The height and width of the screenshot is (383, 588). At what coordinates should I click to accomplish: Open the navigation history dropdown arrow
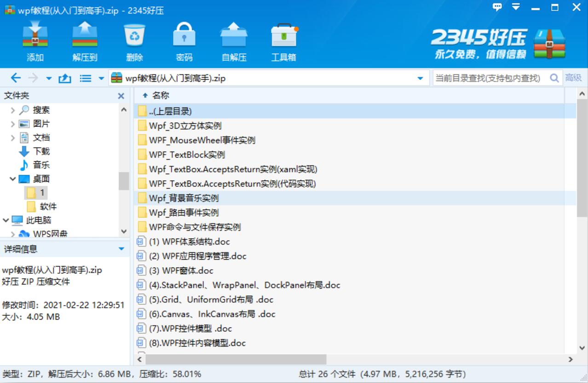(49, 79)
